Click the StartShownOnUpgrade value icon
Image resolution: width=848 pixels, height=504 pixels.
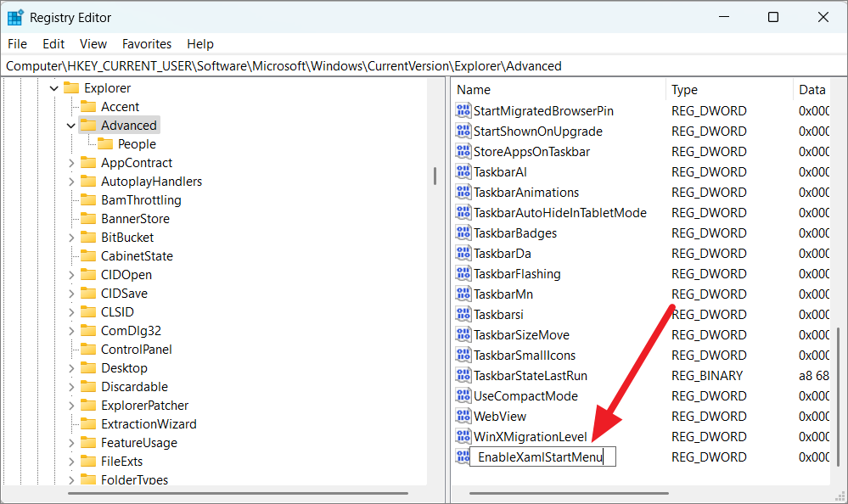pyautogui.click(x=463, y=131)
